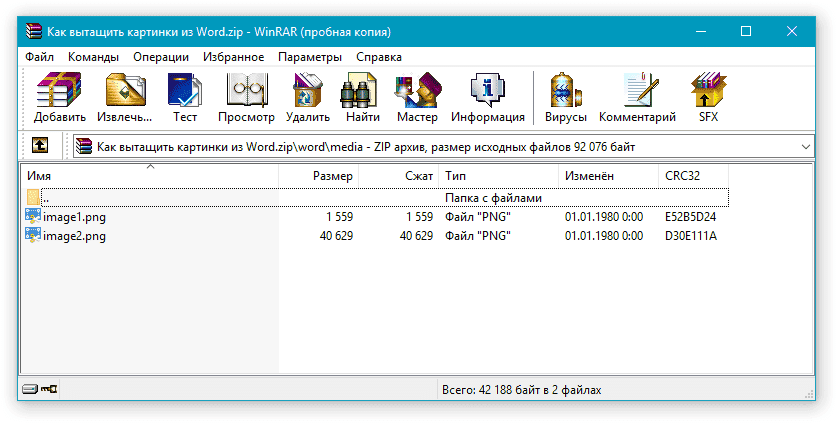The height and width of the screenshot is (423, 837).
Task: Show archive Информация (Info) icon
Action: (487, 97)
